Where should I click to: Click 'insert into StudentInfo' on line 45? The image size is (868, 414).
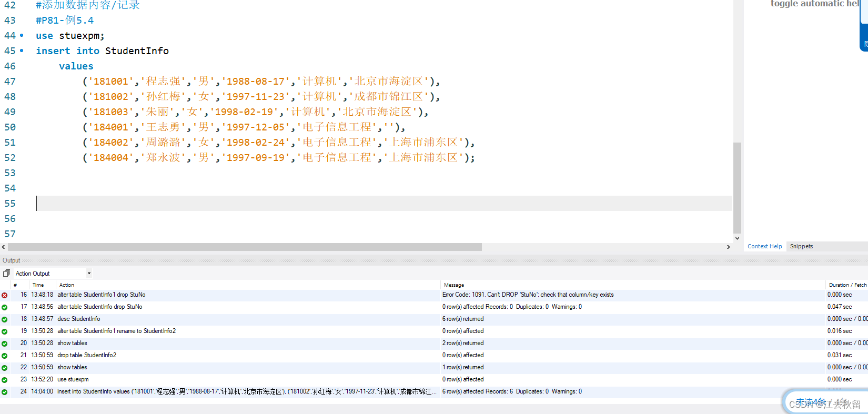pos(102,51)
